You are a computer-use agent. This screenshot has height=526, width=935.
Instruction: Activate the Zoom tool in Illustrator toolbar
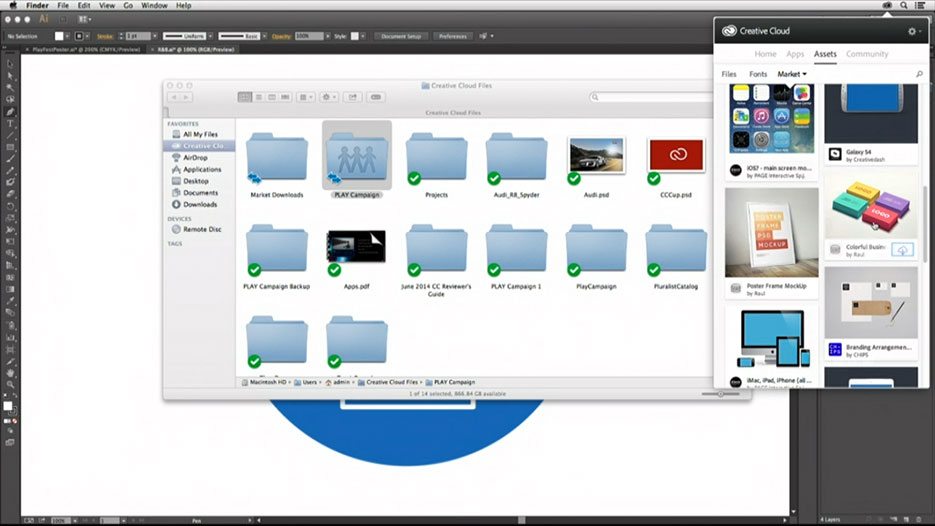coord(10,385)
